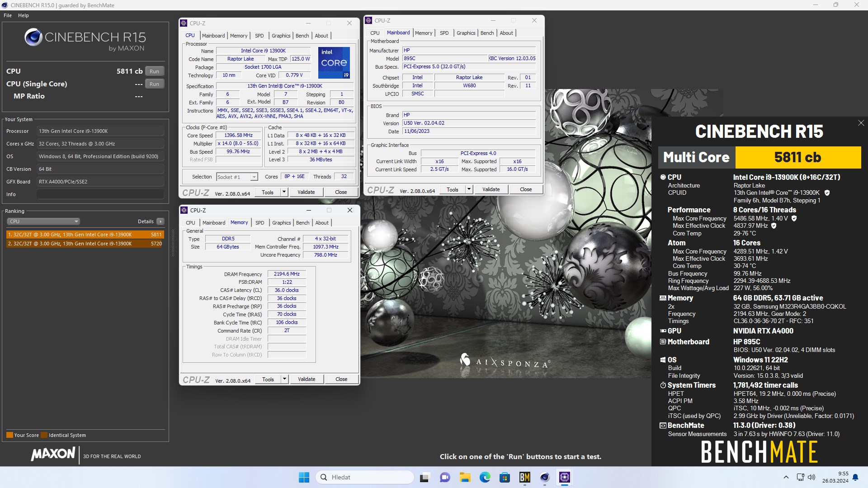Run the CPU multi-core test
Viewport: 868px width, 488px height.
point(155,71)
